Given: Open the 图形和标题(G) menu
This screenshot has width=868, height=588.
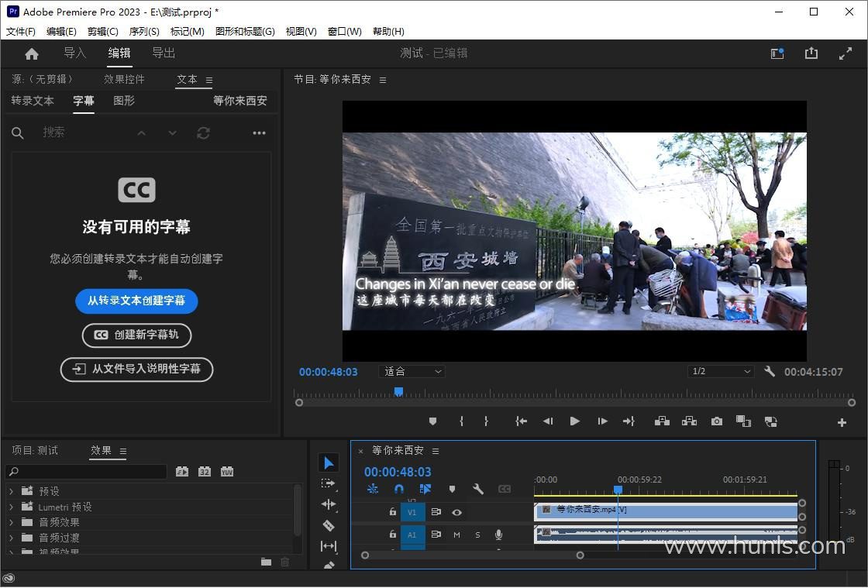Looking at the screenshot, I should [x=245, y=32].
